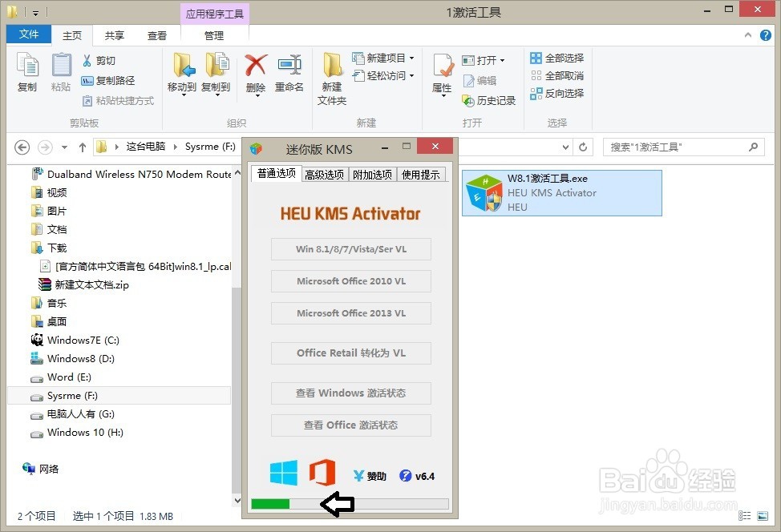Open 网络 Network in navigation pane

click(x=41, y=469)
